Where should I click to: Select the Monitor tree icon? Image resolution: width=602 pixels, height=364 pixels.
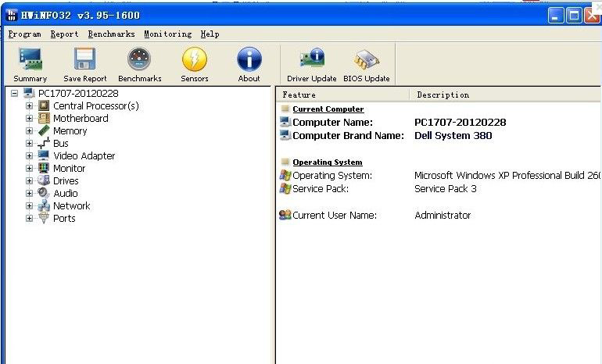pyautogui.click(x=44, y=168)
